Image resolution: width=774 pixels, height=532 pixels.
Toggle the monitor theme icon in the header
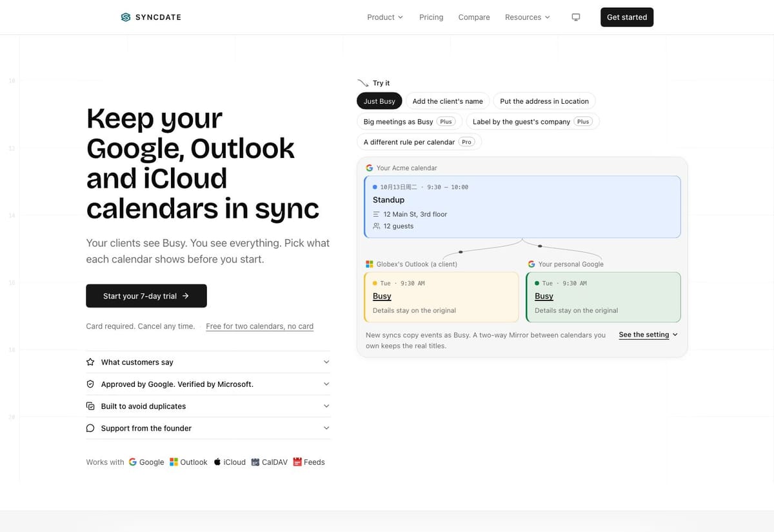coord(576,17)
